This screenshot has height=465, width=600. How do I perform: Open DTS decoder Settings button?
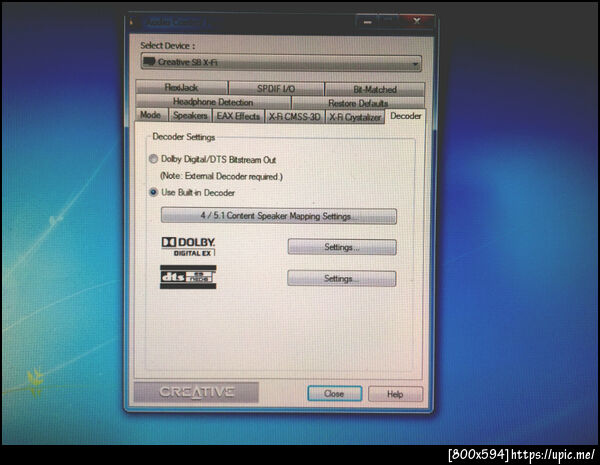[x=341, y=278]
